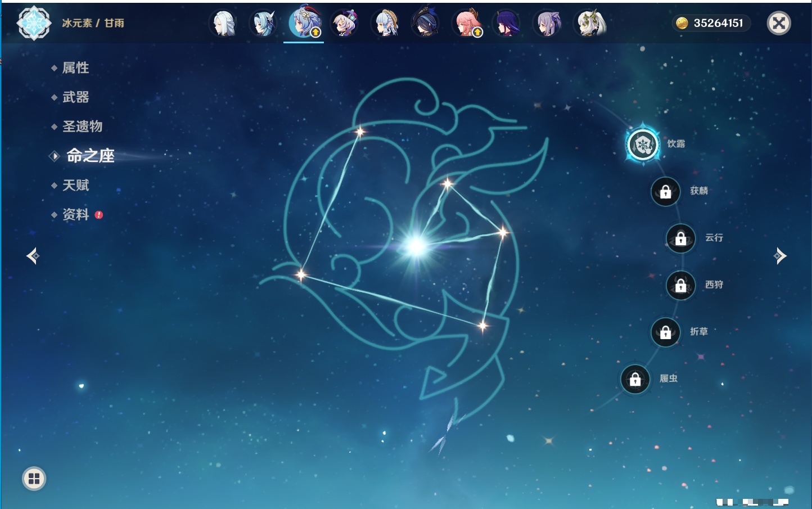Open the 资料 profile menu
Screen dimensions: 812x509
tap(75, 214)
